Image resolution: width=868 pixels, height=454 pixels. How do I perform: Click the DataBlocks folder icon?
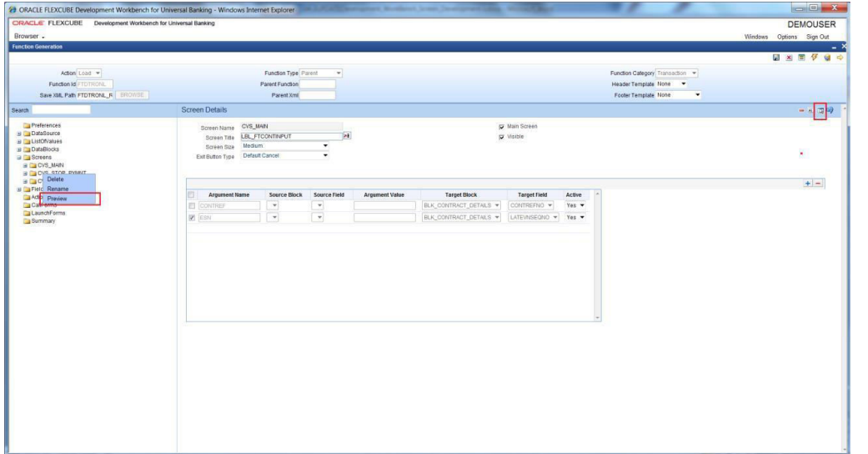click(x=27, y=149)
